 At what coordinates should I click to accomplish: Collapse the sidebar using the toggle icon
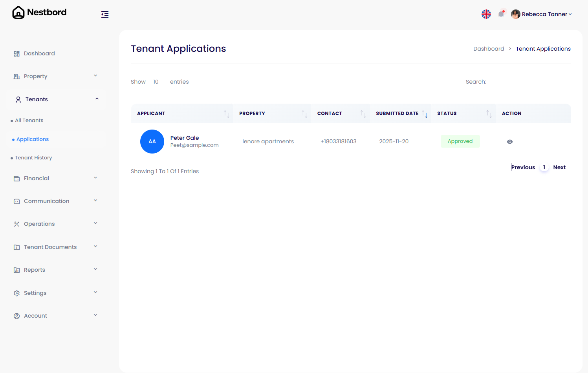tap(104, 14)
